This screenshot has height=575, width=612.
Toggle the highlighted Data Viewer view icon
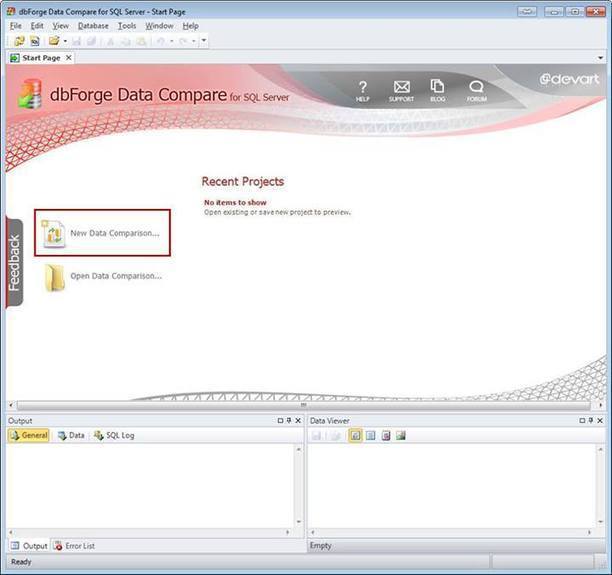pos(355,435)
